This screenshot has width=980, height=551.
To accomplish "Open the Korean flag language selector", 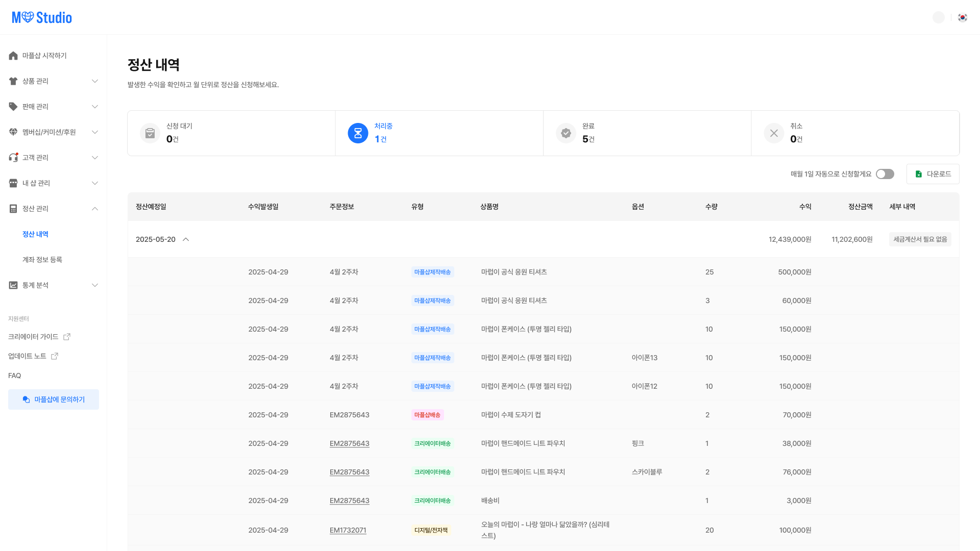I will tap(963, 17).
